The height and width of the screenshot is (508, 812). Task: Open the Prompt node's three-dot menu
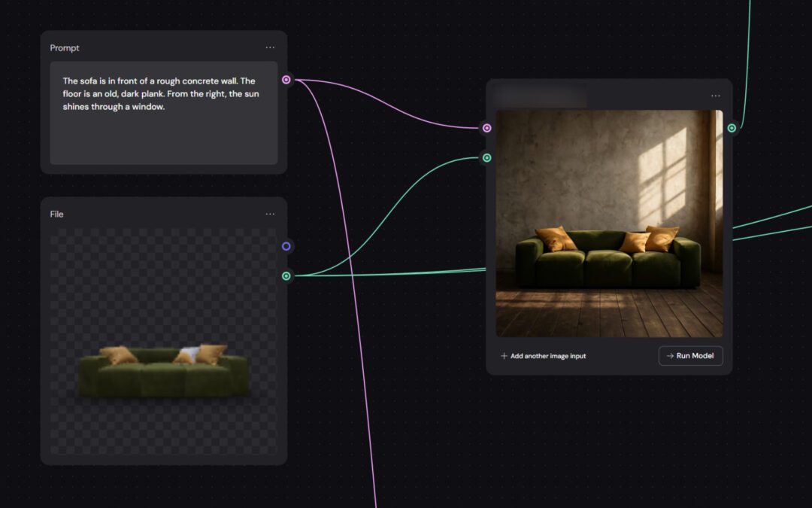(x=270, y=47)
